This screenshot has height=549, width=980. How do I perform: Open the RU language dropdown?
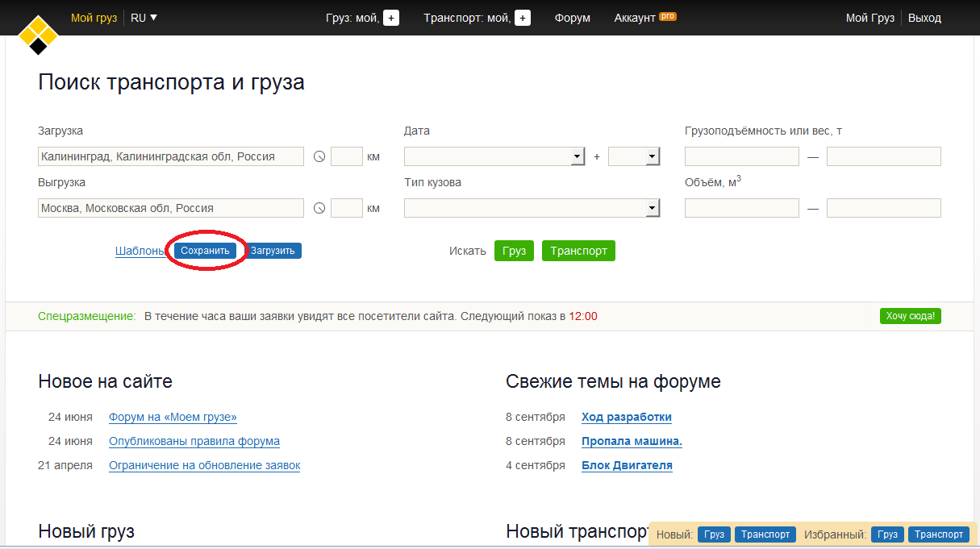pyautogui.click(x=144, y=18)
